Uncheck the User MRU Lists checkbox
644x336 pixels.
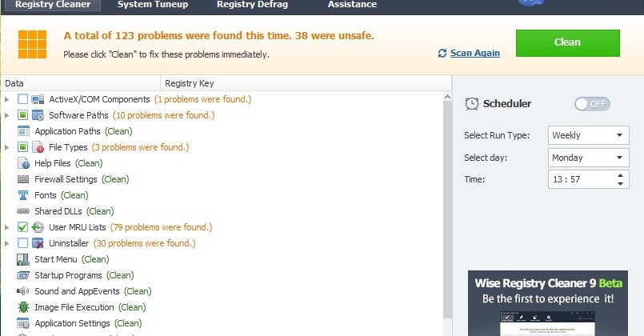click(x=22, y=227)
